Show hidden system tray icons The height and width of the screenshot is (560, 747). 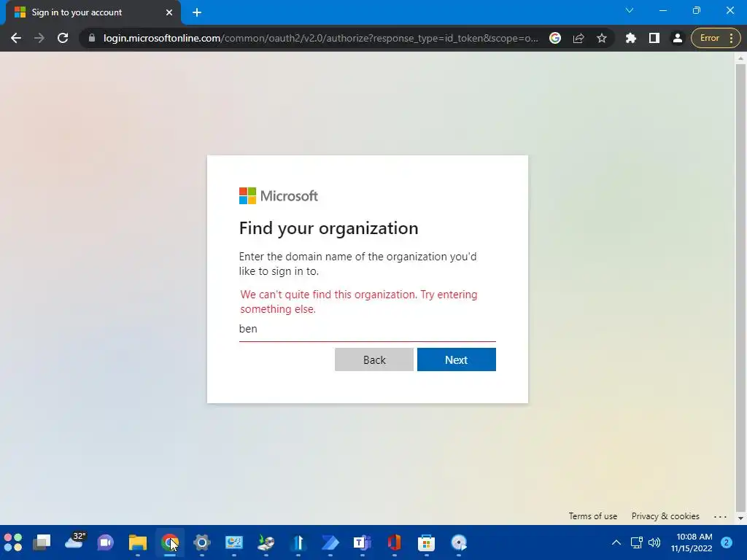pos(616,542)
